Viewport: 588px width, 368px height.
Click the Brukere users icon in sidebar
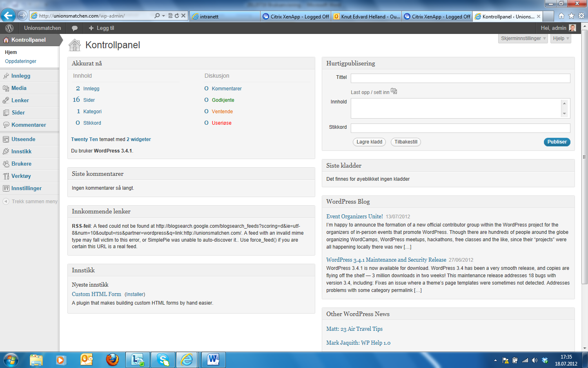(x=6, y=164)
